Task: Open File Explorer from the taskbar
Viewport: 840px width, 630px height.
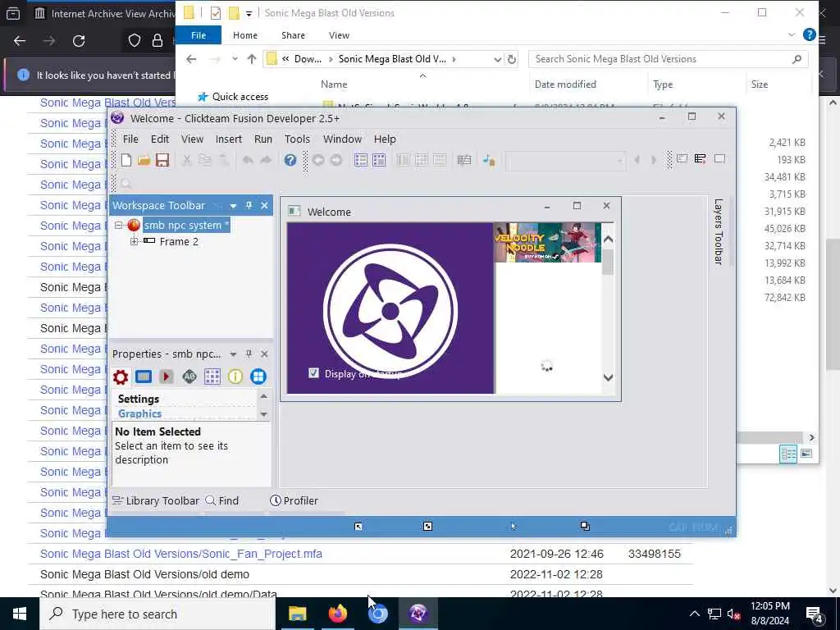Action: tap(297, 614)
